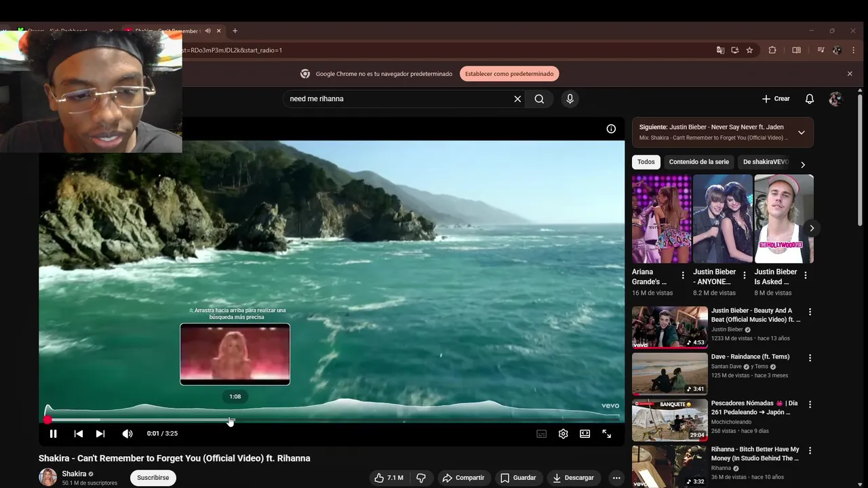The height and width of the screenshot is (488, 868).
Task: Close the Shakira YouTube tab
Action: (x=218, y=30)
